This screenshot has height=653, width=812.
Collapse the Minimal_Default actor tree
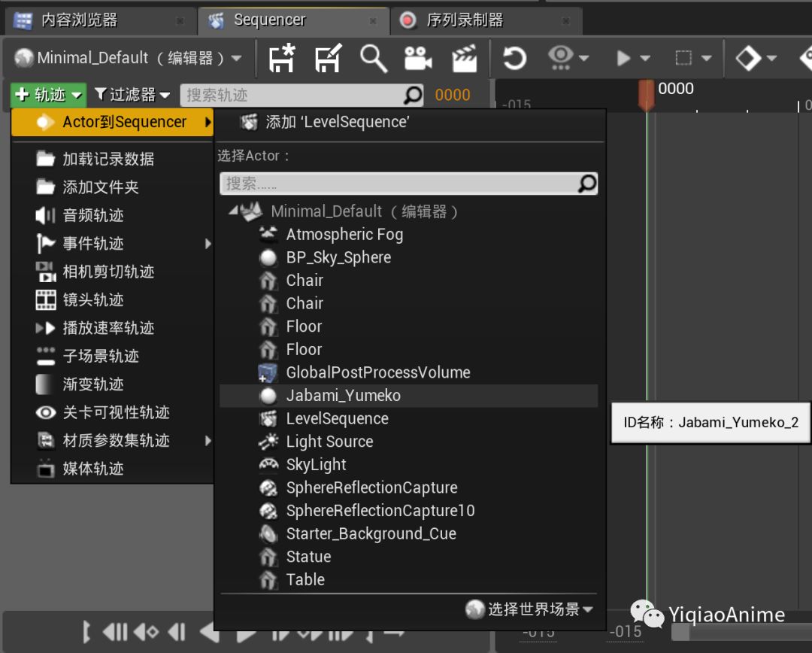(x=234, y=211)
